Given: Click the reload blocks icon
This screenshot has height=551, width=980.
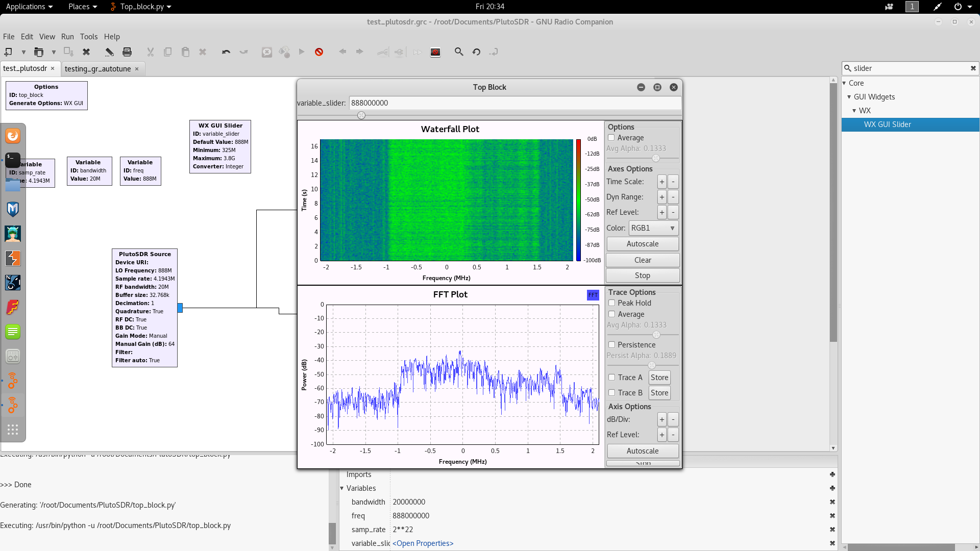Looking at the screenshot, I should 476,52.
